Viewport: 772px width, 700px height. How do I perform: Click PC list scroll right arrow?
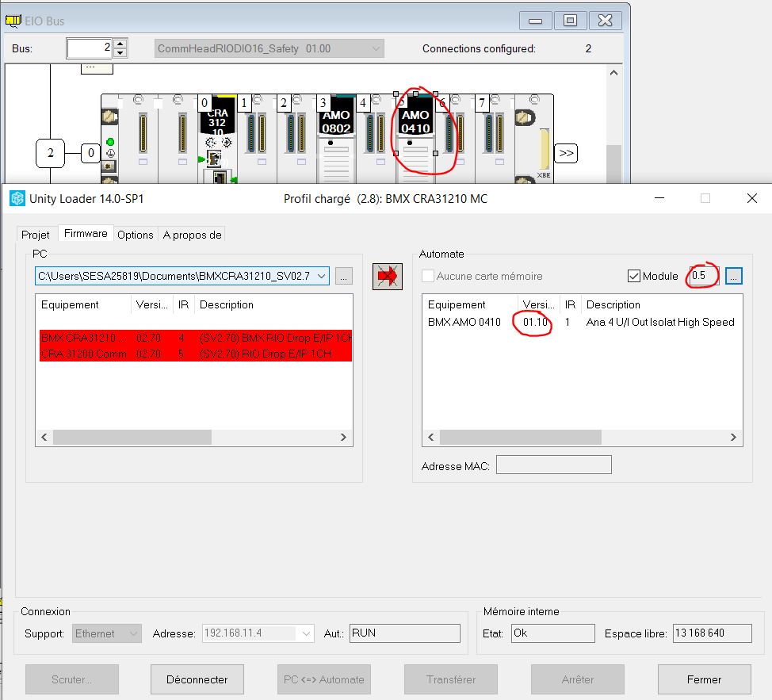(x=344, y=437)
